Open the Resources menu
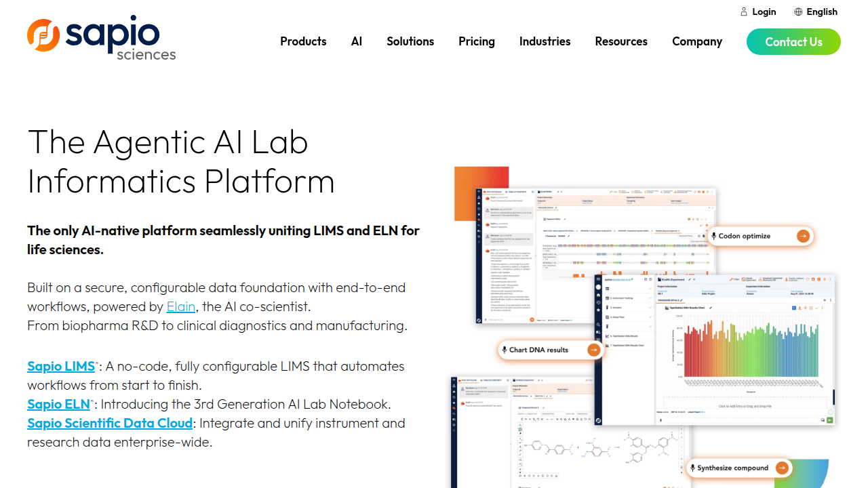868x488 pixels. (x=621, y=41)
